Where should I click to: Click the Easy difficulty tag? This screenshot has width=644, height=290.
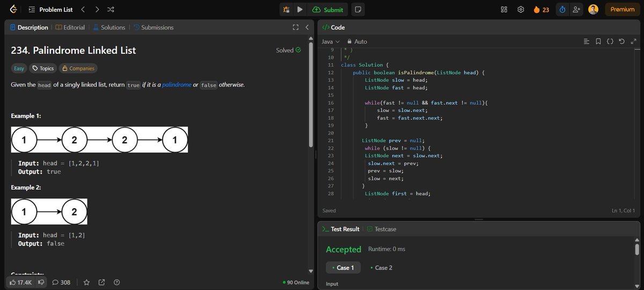[x=19, y=68]
